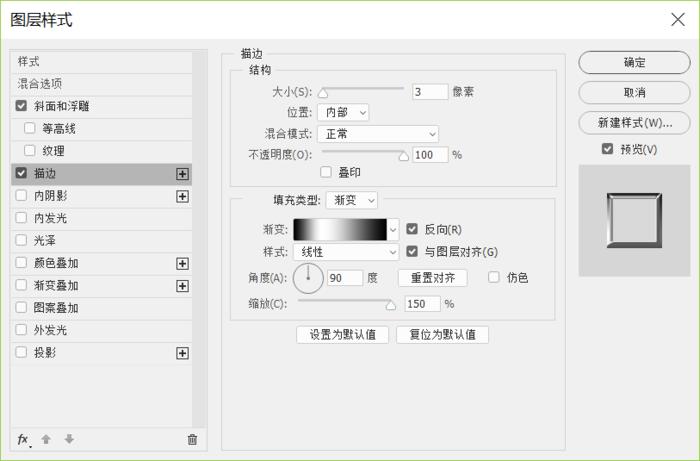Add another 投影 effect with plus icon
The image size is (700, 461).
182,353
